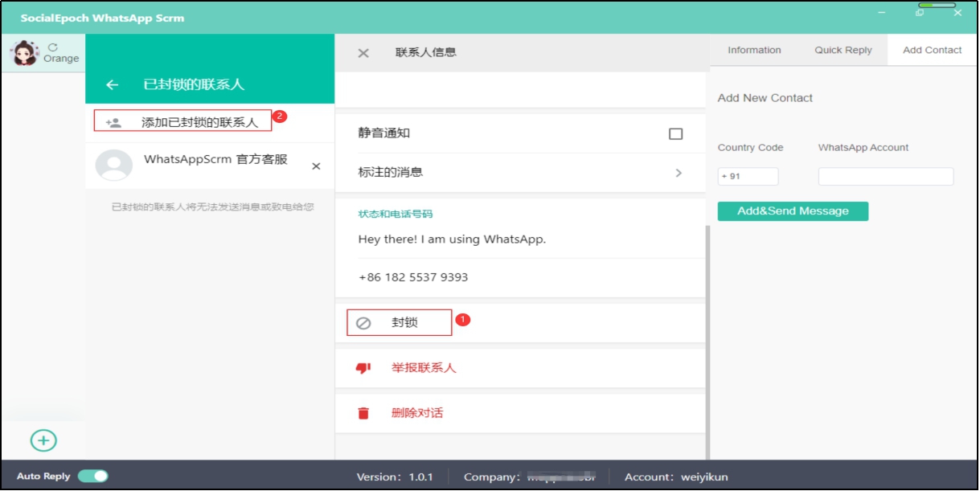Switch to the Quick Reply tab
The image size is (980, 491).
[x=843, y=50]
